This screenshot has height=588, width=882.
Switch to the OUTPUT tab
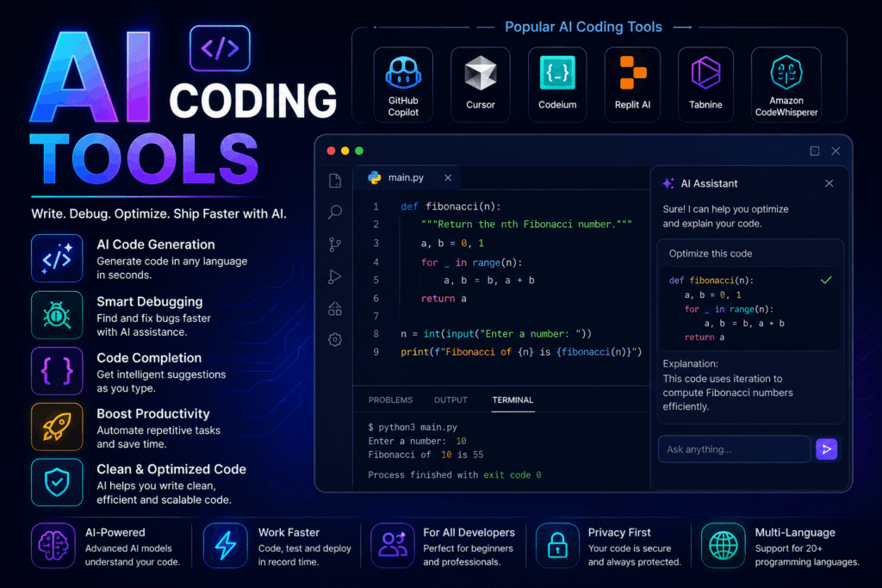coord(450,399)
